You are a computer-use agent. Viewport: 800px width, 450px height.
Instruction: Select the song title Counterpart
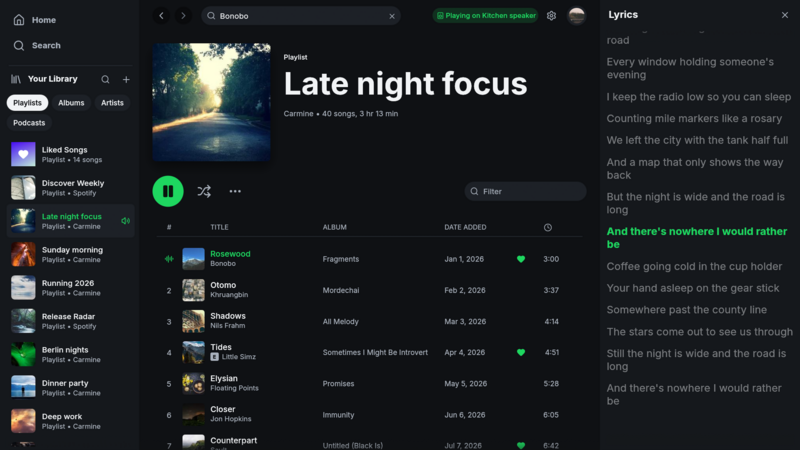pos(234,440)
